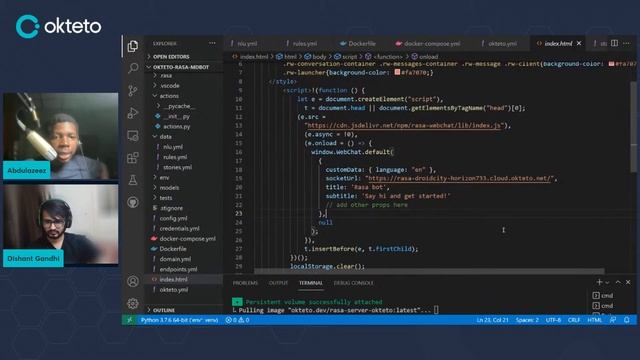Open the terminal launch profile dropdown
The width and height of the screenshot is (640, 360).
click(x=607, y=282)
